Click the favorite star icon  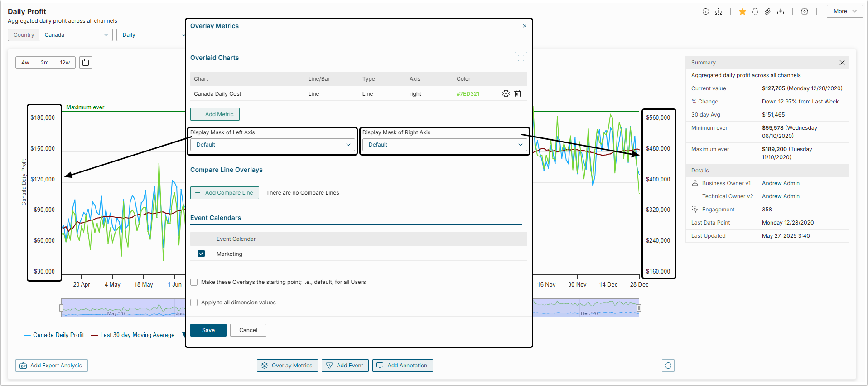(742, 12)
